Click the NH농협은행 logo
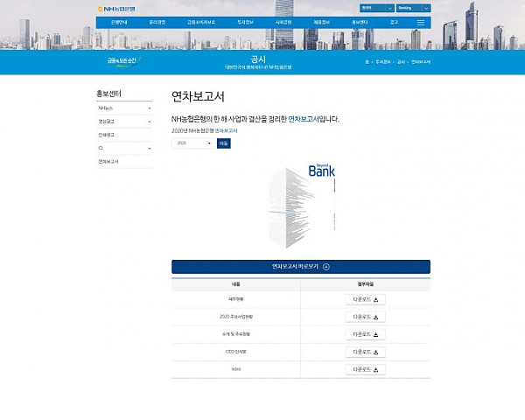Image resolution: width=525 pixels, height=420 pixels. tap(116, 9)
